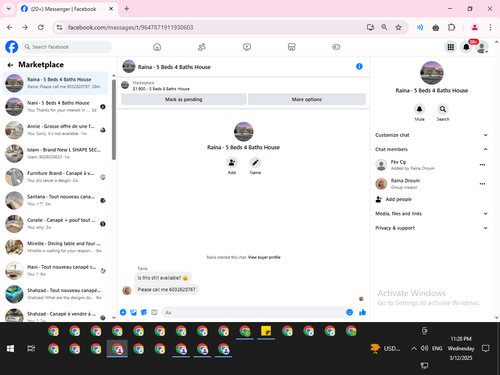This screenshot has width=500, height=375.
Task: Open the emoji picker in message box
Action: click(x=349, y=312)
